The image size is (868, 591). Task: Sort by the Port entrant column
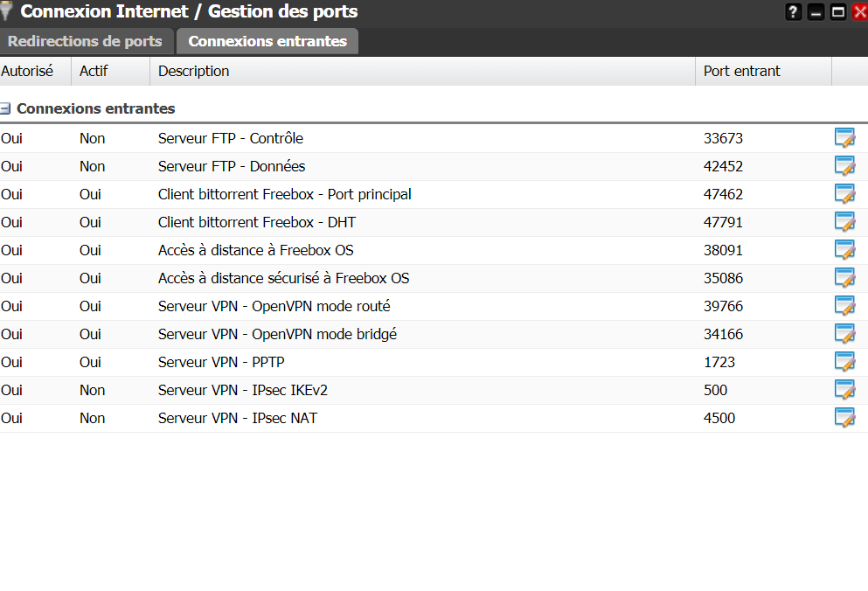[742, 71]
